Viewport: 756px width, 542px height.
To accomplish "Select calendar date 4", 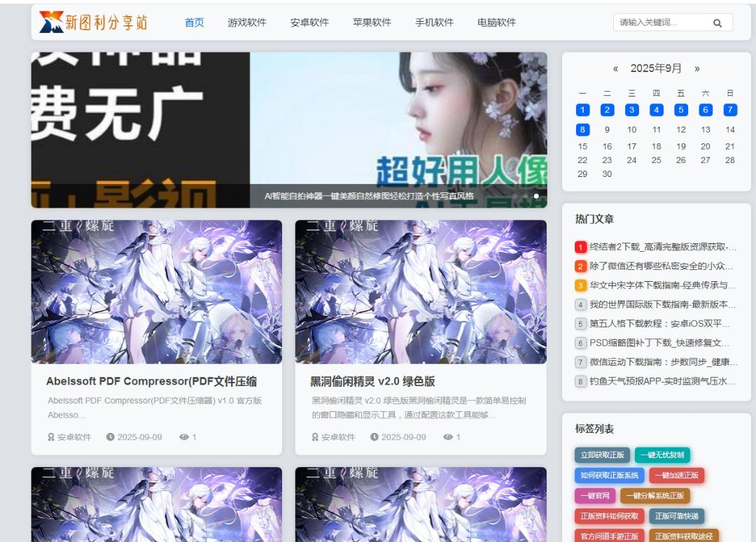I will [x=656, y=110].
